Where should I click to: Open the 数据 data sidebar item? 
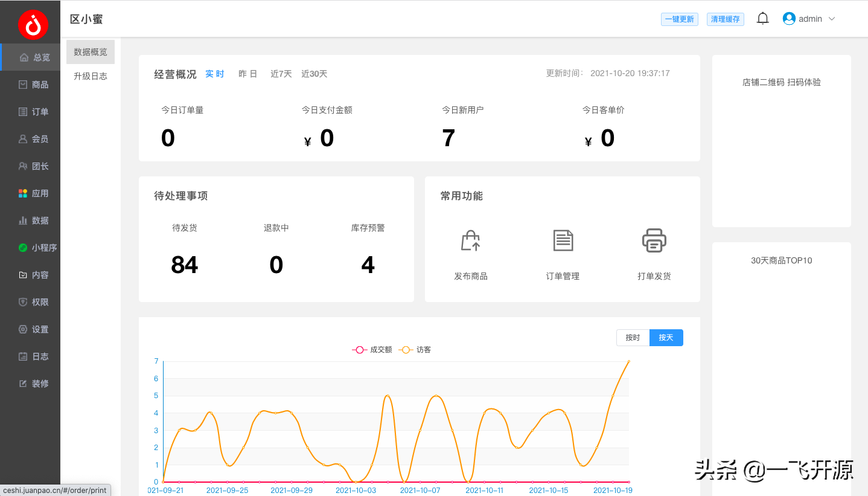click(x=30, y=221)
